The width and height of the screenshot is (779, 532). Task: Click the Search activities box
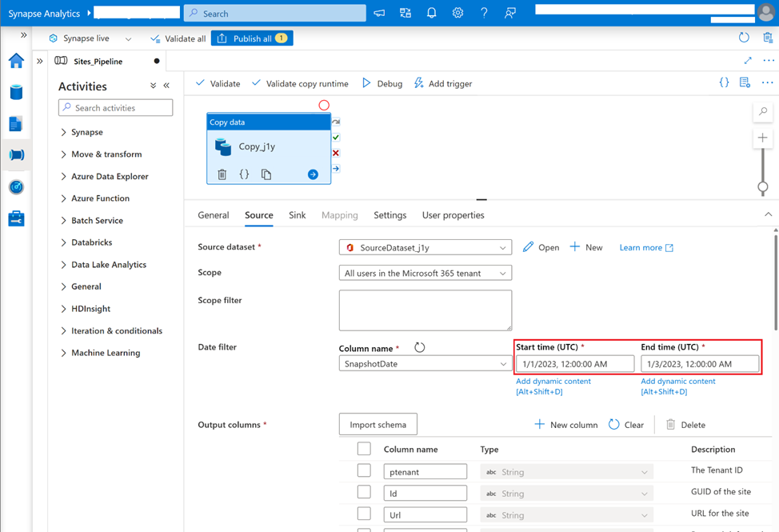pyautogui.click(x=115, y=108)
